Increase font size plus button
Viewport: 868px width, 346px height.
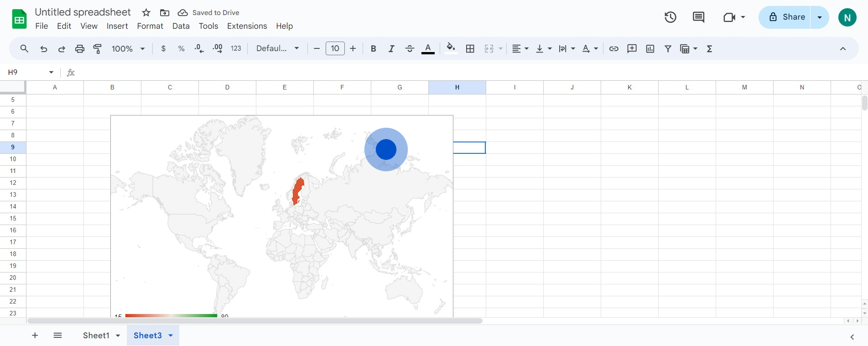coord(353,48)
